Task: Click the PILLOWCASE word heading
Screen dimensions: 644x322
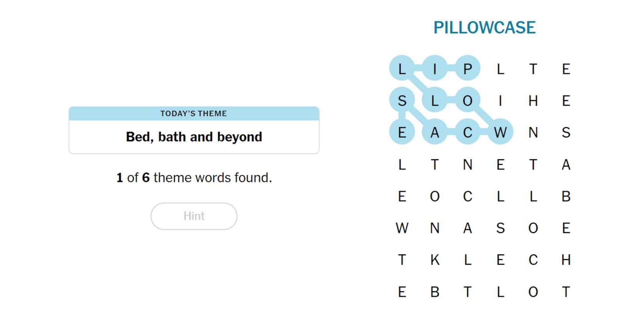Action: [x=484, y=28]
